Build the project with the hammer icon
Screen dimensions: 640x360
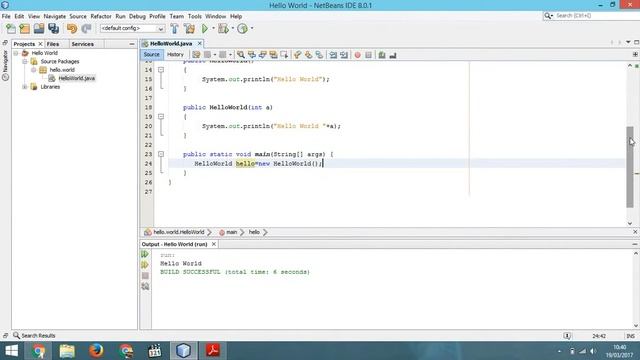174,29
